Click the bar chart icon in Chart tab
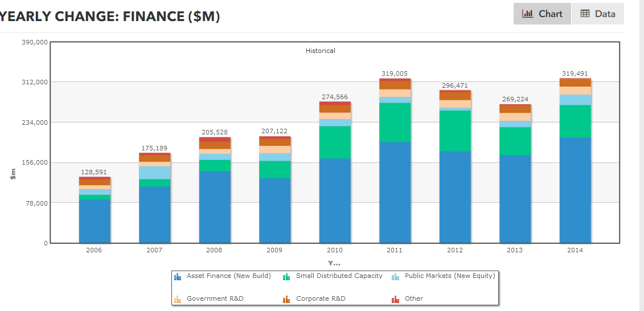Image resolution: width=644 pixels, height=311 pixels. [527, 14]
